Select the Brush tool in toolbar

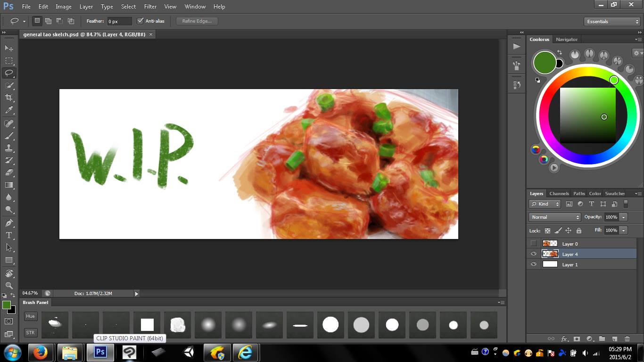pyautogui.click(x=9, y=136)
